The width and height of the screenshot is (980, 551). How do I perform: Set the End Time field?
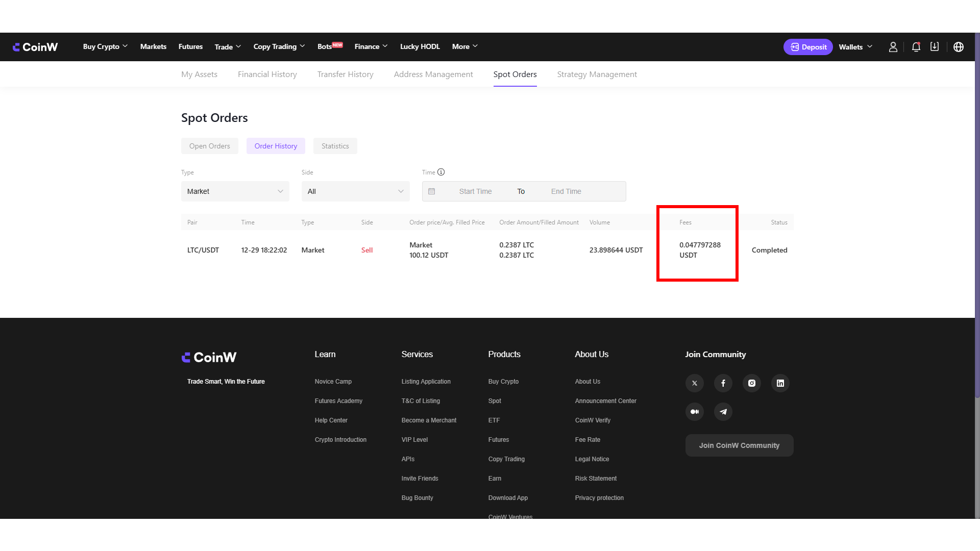tap(566, 191)
